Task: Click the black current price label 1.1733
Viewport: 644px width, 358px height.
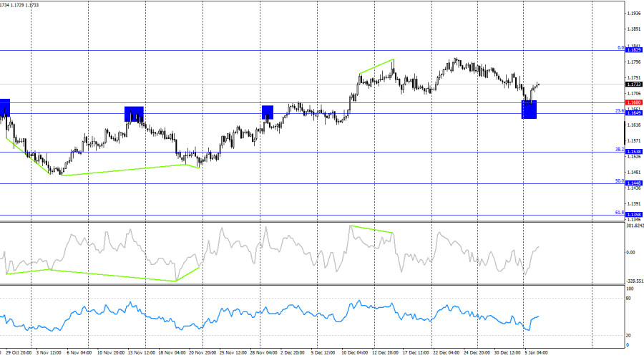Action: click(x=633, y=84)
